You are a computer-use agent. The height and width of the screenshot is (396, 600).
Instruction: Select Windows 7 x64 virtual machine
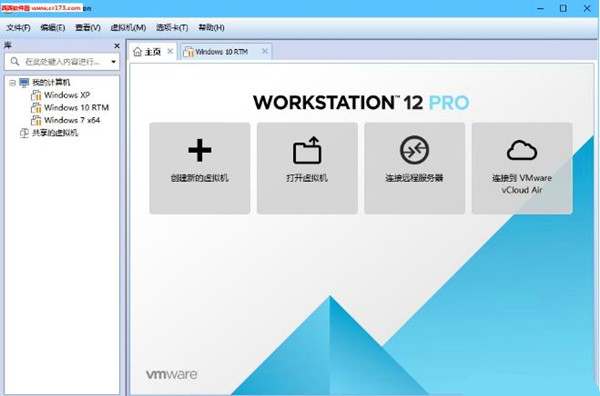tap(72, 120)
